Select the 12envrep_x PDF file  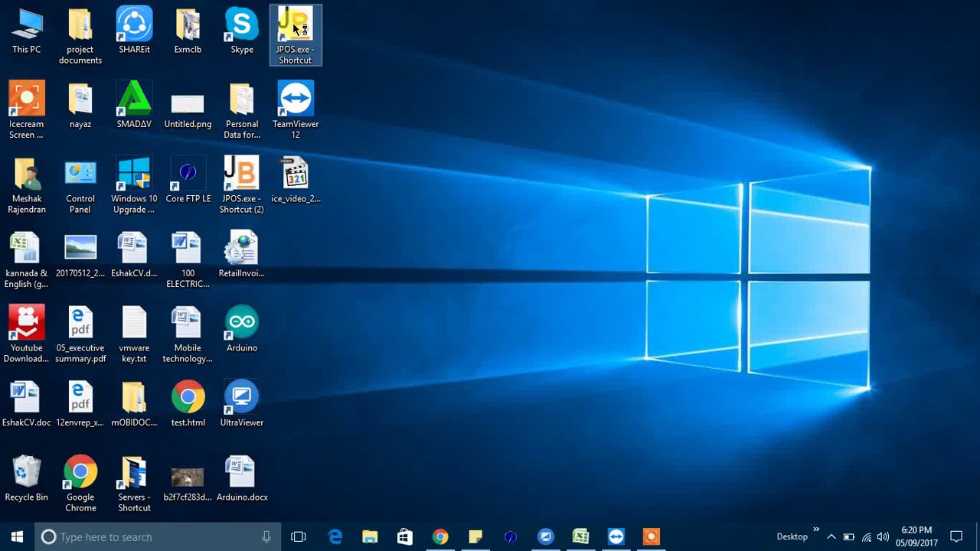80,405
